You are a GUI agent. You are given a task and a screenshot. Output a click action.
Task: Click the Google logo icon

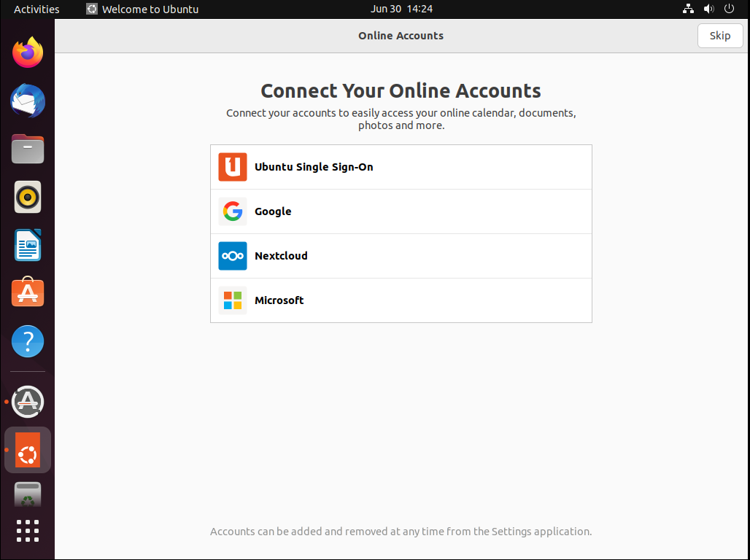pyautogui.click(x=233, y=211)
